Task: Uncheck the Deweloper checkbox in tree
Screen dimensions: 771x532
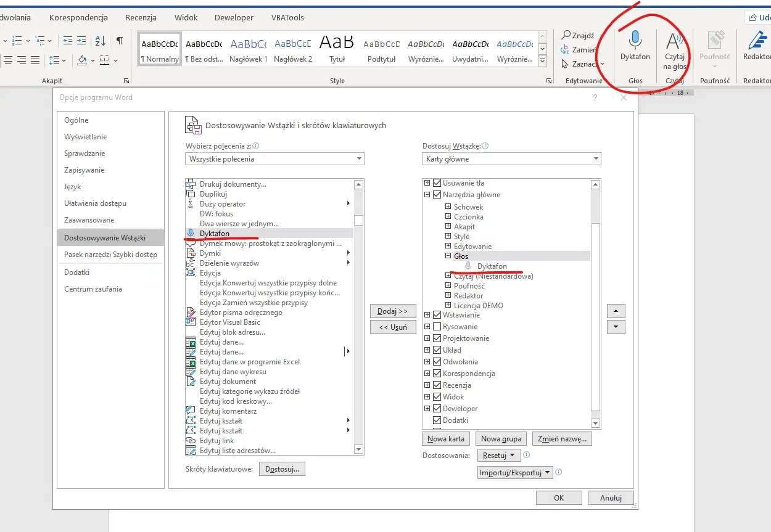Action: 437,409
